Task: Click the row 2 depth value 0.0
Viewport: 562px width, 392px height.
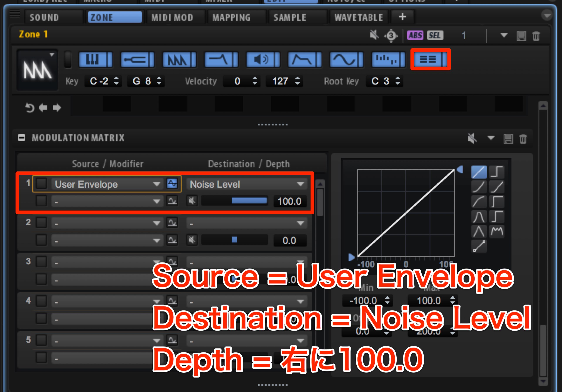Action: click(x=289, y=240)
